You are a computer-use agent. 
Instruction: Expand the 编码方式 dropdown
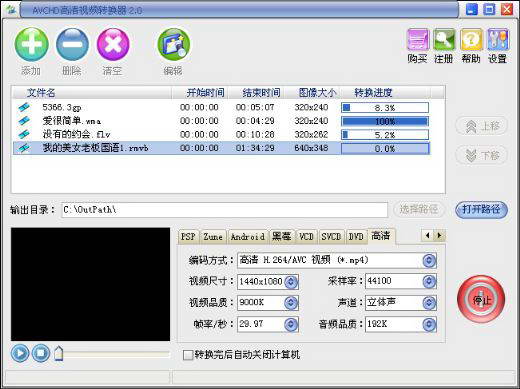[429, 260]
